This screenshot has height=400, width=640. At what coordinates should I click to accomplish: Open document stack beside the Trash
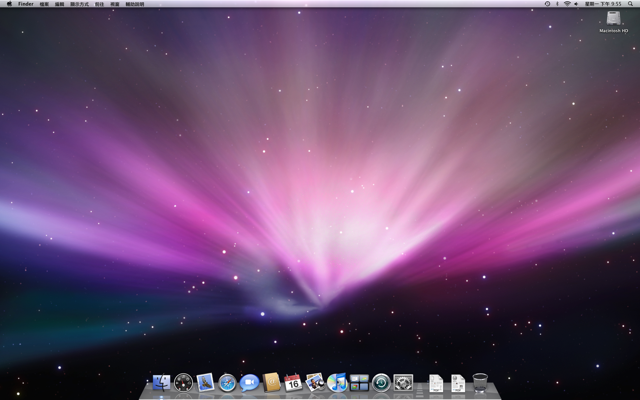tap(458, 383)
